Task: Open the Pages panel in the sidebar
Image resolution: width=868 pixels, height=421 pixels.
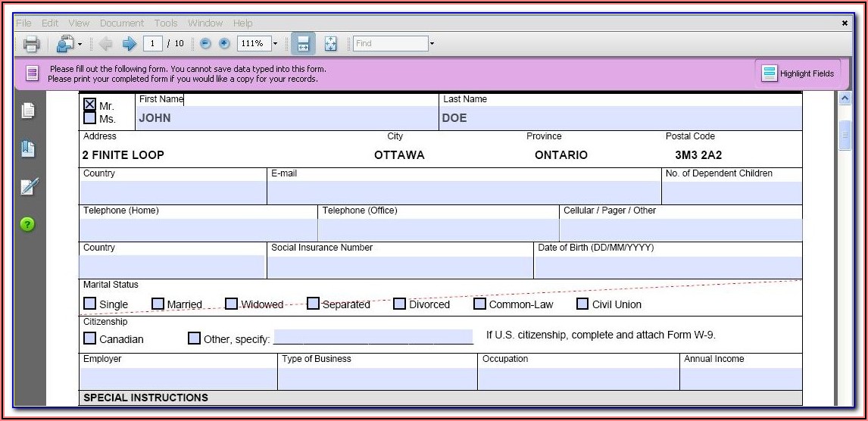Action: coord(28,111)
